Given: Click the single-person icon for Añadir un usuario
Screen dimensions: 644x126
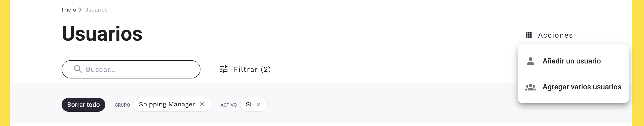Looking at the screenshot, I should click(x=530, y=61).
